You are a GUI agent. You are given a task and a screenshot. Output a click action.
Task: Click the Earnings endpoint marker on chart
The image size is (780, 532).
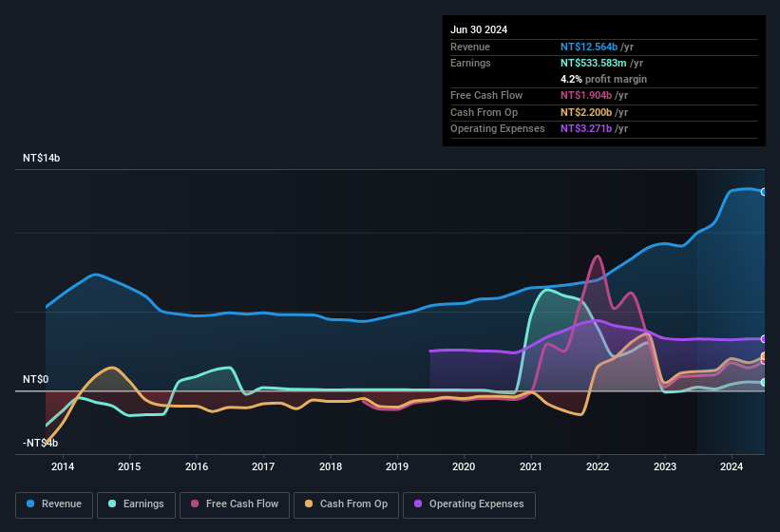764,383
